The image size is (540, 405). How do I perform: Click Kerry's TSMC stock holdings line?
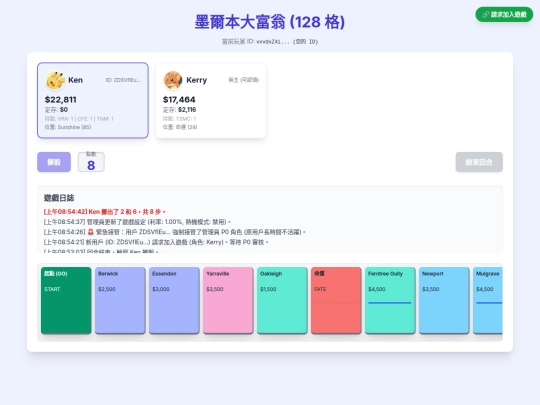coord(179,119)
